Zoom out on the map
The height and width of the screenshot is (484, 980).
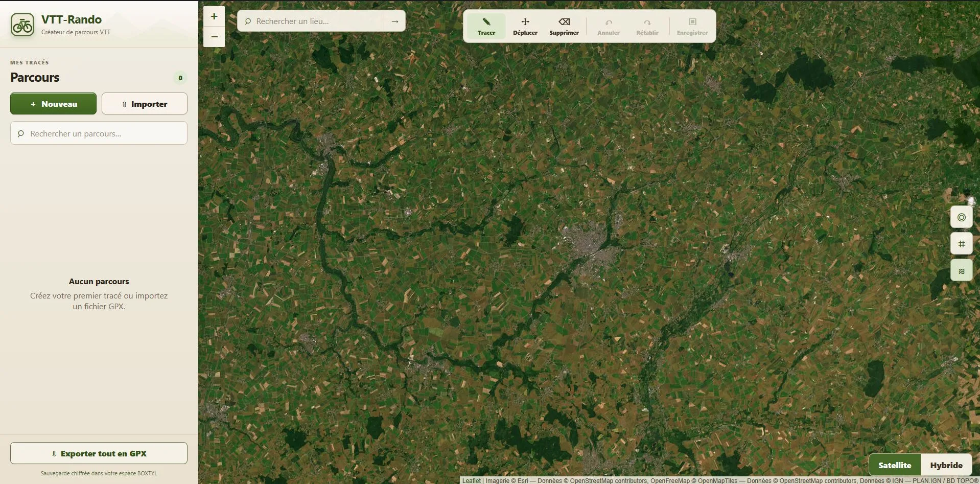point(214,37)
